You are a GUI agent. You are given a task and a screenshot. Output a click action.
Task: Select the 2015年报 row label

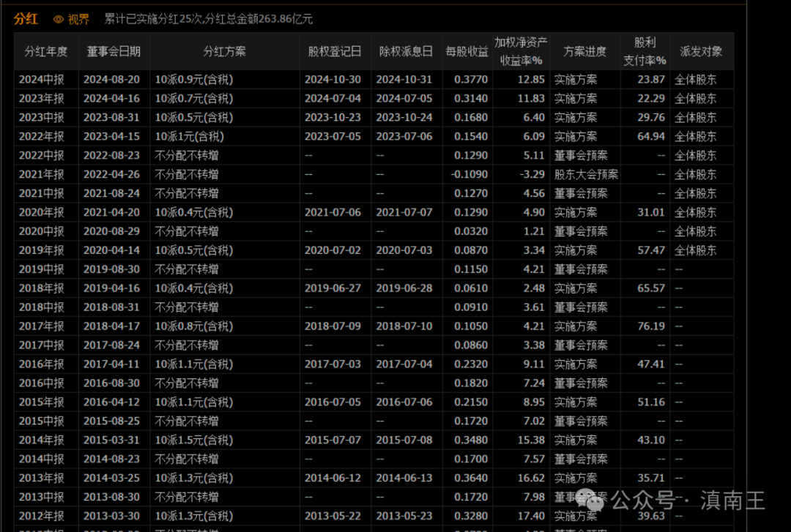click(41, 402)
